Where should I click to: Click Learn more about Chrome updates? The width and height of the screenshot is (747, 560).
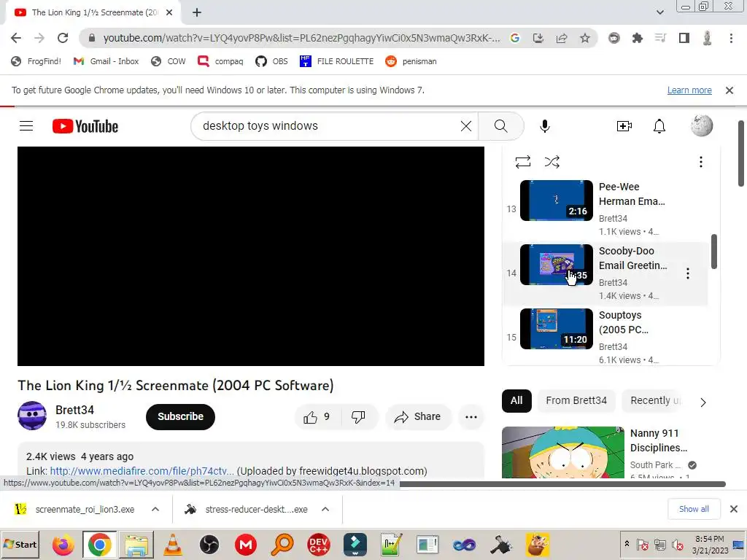pyautogui.click(x=689, y=90)
